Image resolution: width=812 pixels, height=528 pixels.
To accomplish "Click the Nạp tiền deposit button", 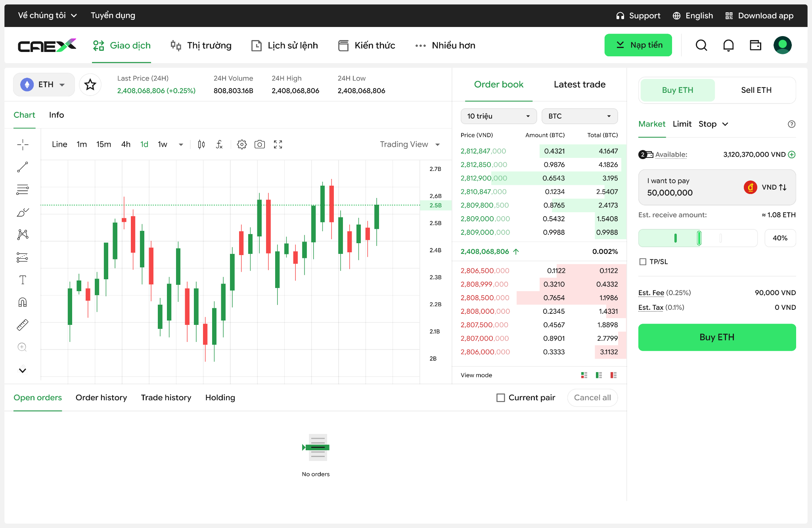I will coord(638,45).
